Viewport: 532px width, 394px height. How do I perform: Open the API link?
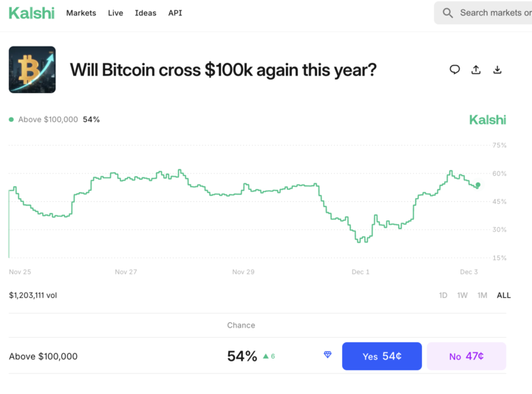[x=175, y=13]
